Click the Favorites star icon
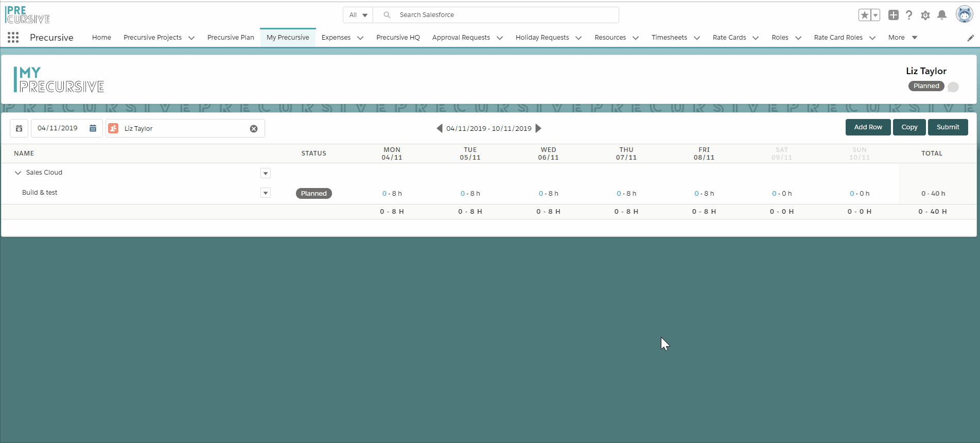 click(x=865, y=15)
